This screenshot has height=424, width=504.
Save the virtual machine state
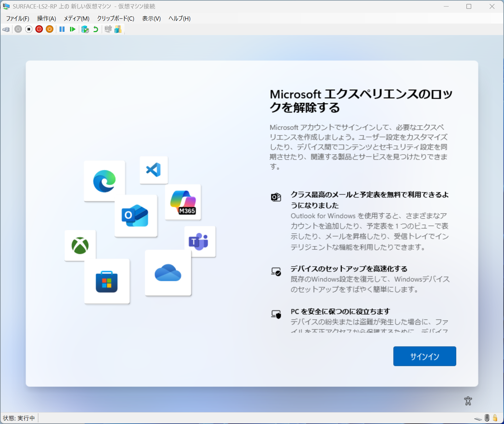pos(18,29)
